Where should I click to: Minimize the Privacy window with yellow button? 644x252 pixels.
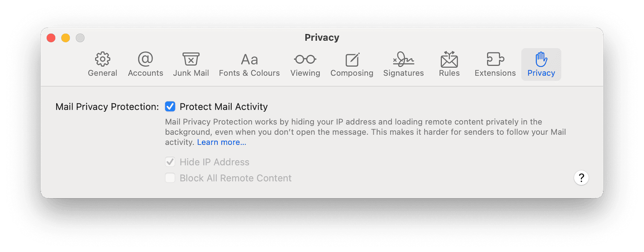[65, 38]
